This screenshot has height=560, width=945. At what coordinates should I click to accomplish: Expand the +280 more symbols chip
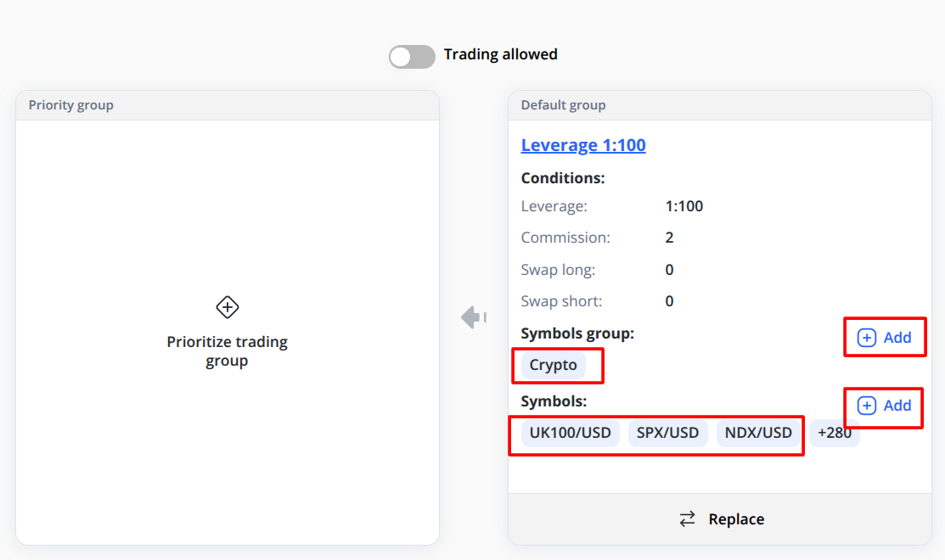[834, 433]
